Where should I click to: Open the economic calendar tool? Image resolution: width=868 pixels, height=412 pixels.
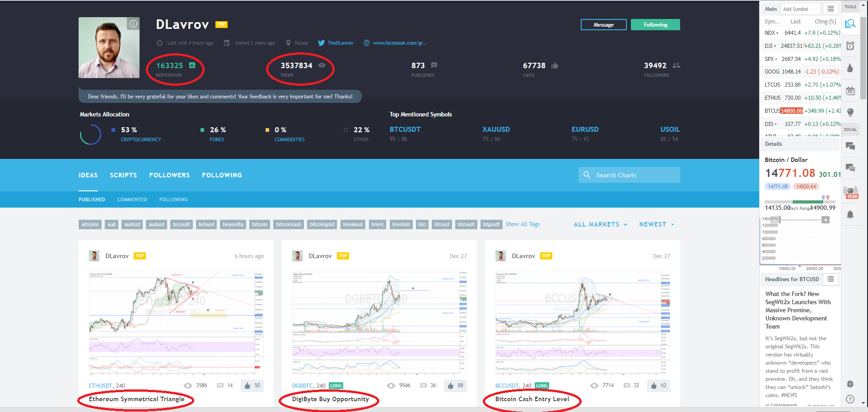[850, 90]
